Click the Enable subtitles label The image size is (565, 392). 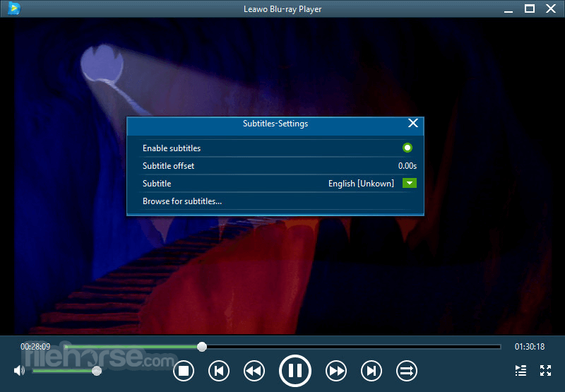click(172, 148)
